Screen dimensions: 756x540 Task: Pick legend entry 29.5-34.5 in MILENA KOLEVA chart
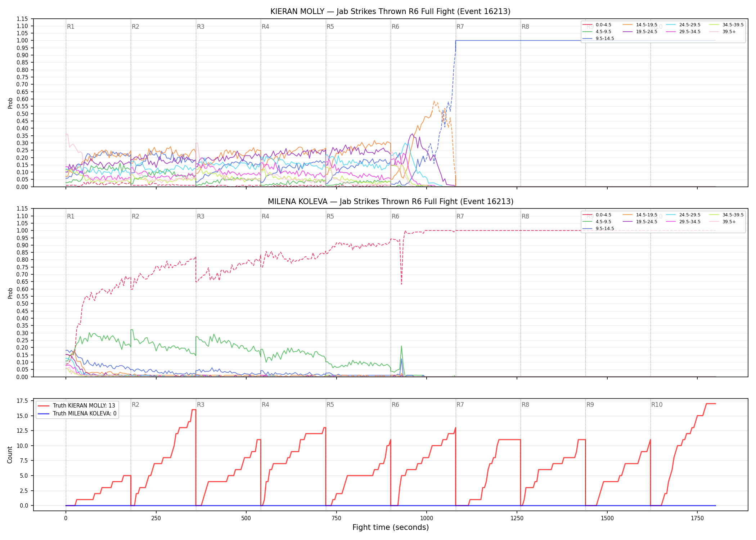tap(683, 222)
